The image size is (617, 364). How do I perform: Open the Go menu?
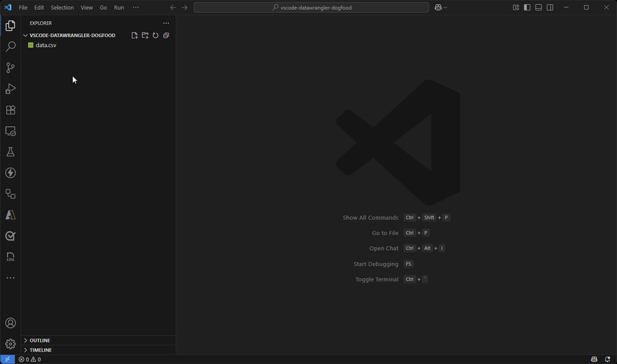104,7
